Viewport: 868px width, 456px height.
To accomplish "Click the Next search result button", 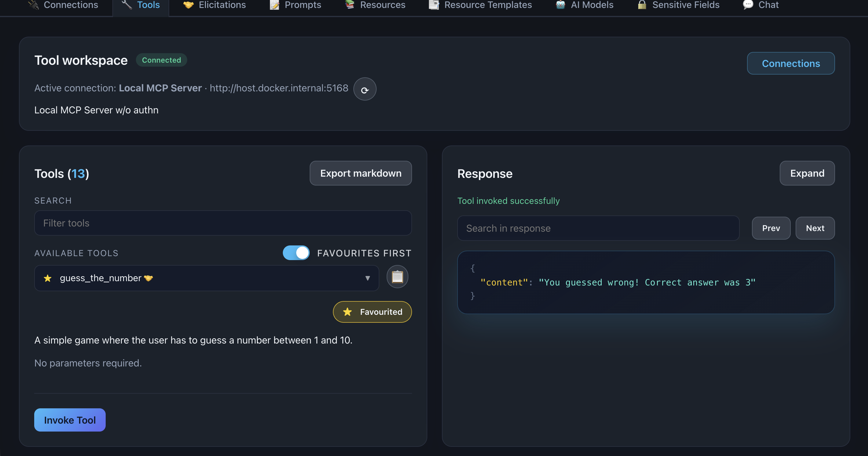I will pos(815,228).
